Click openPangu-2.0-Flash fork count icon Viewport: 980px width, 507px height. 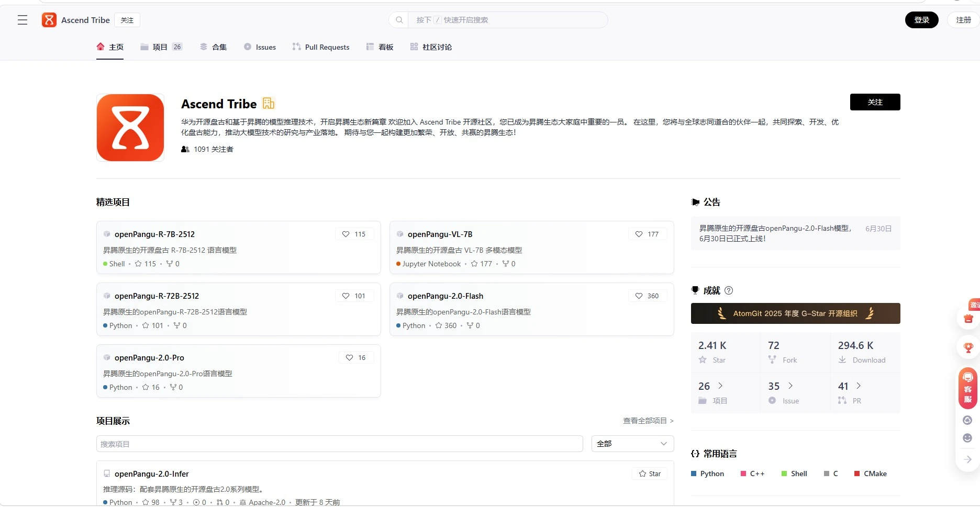(470, 325)
